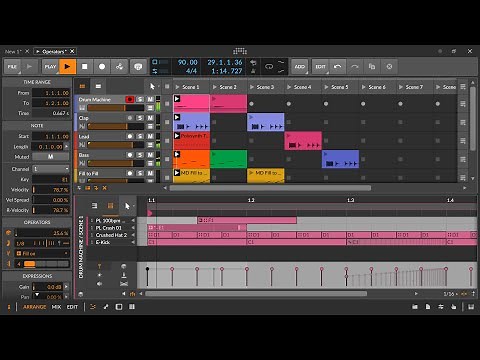Image resolution: width=480 pixels, height=360 pixels.
Task: Click the list view icon in note editor
Action: point(94,206)
